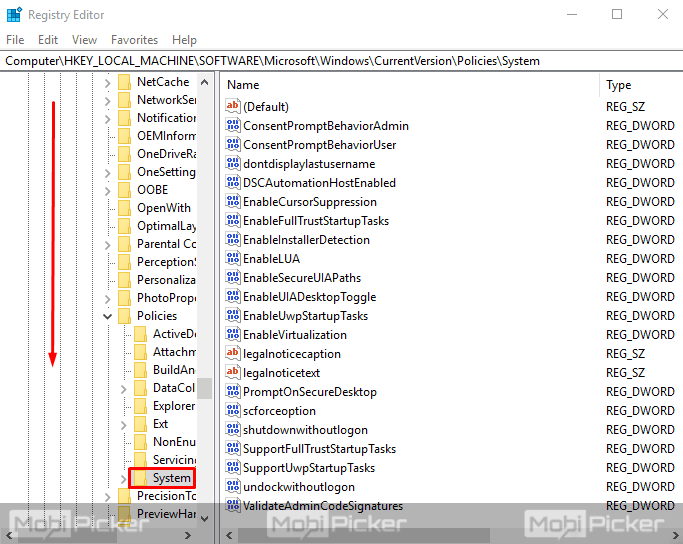The height and width of the screenshot is (544, 683).
Task: Click the DSCAutomationHostEnabled value icon
Action: click(233, 182)
